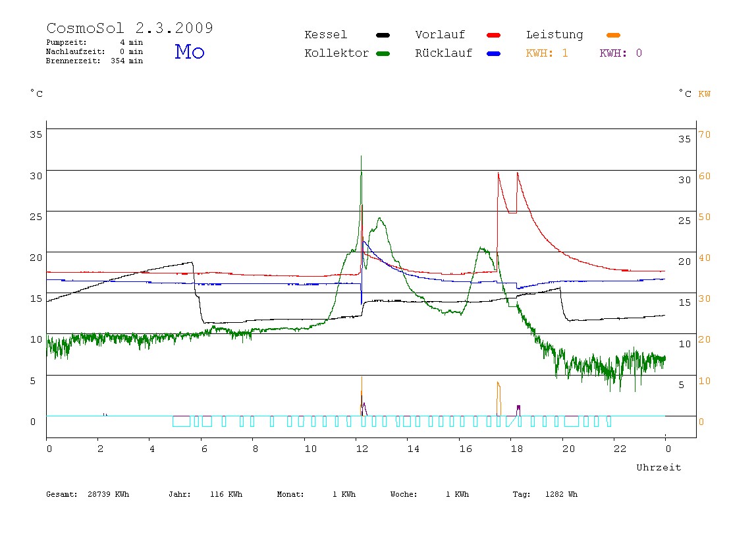Click hour 14 on the time axis
756x535 pixels.
(413, 449)
